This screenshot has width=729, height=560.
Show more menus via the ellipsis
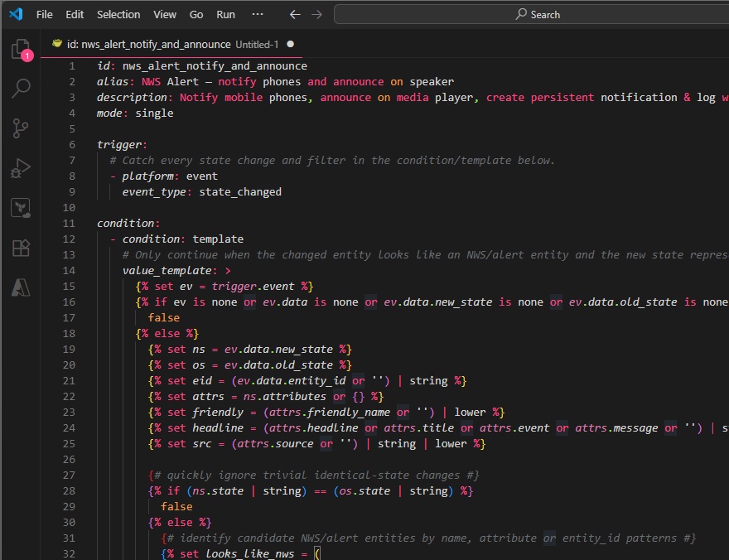(x=258, y=14)
